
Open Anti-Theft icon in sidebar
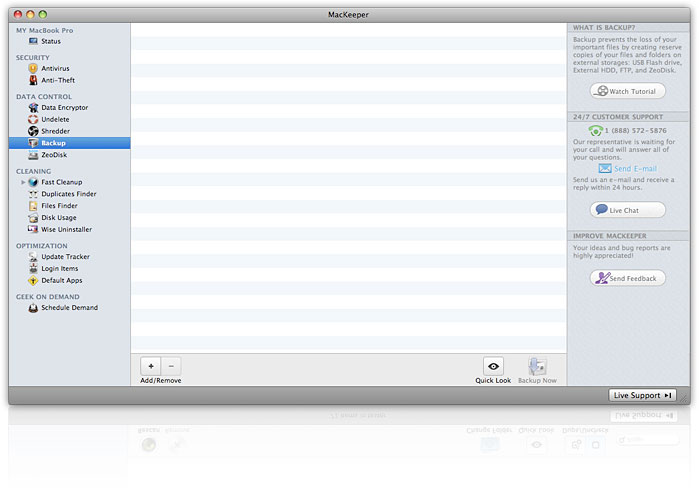pyautogui.click(x=33, y=80)
